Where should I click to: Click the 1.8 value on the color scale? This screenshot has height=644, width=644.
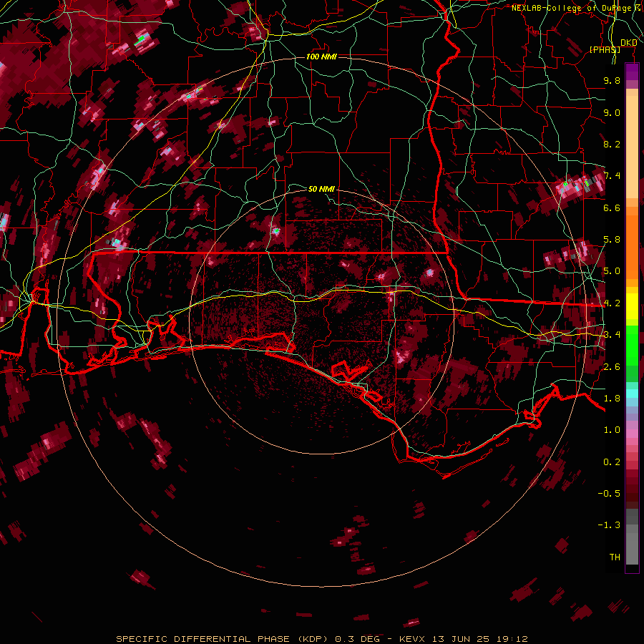pos(612,399)
